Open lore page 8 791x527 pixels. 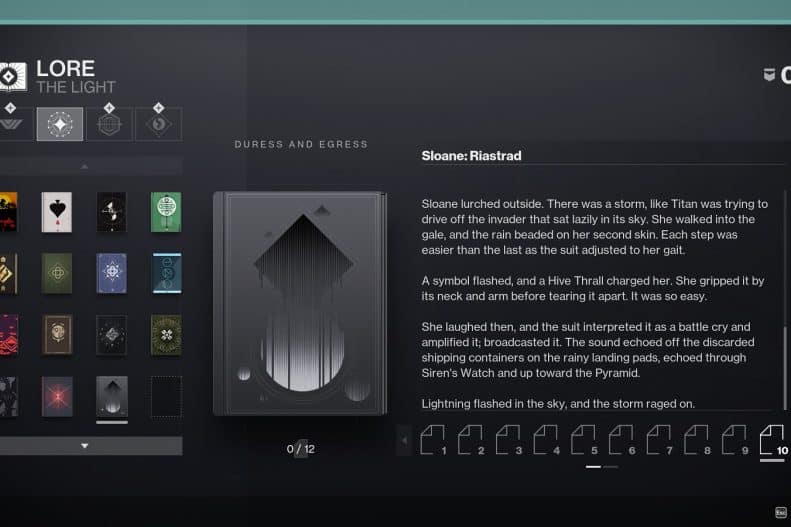[x=697, y=440]
